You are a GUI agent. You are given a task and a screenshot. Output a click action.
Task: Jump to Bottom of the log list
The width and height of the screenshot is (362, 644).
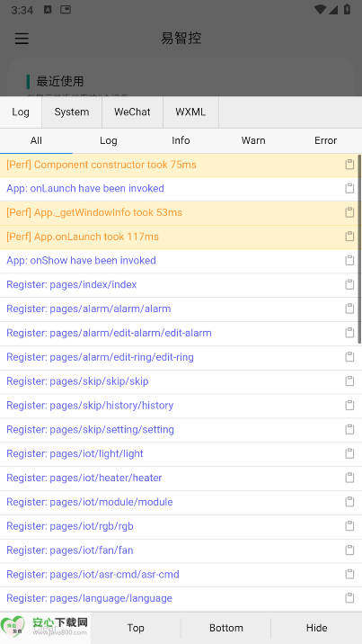(226, 628)
